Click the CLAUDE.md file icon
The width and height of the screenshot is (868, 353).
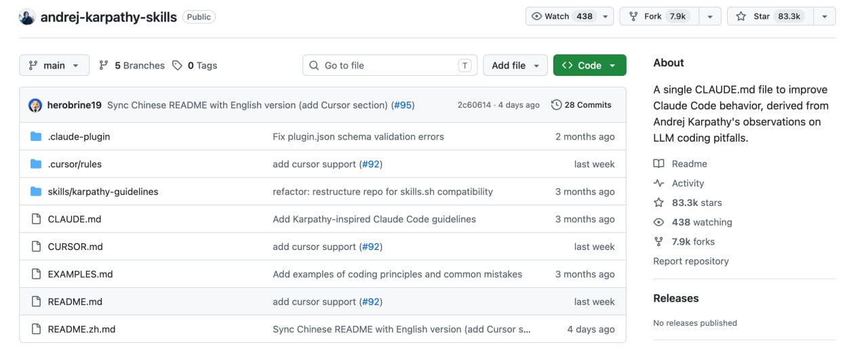(36, 219)
